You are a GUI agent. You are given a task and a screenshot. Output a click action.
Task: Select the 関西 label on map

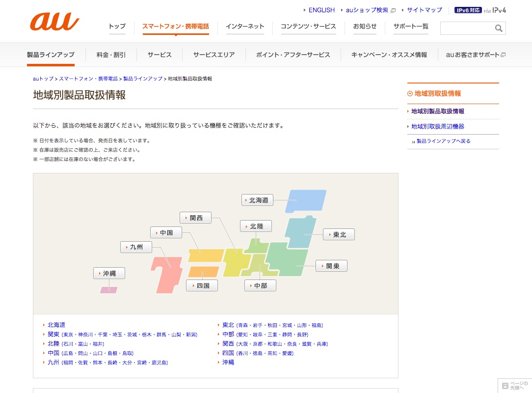coord(195,218)
